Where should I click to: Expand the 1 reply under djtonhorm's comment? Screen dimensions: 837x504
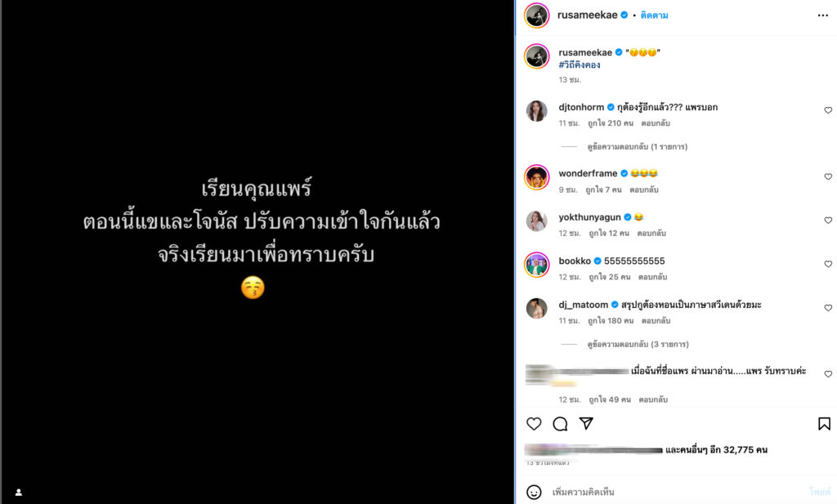(638, 147)
